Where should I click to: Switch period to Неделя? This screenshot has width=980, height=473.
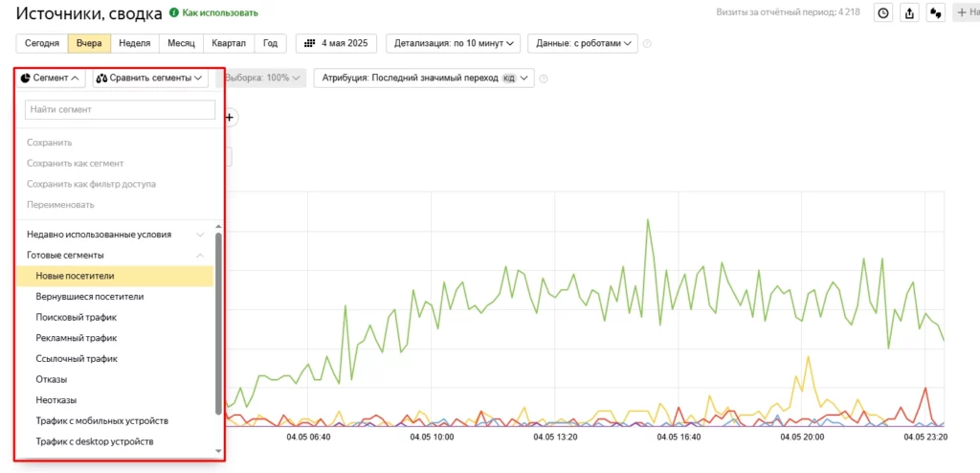(x=134, y=43)
